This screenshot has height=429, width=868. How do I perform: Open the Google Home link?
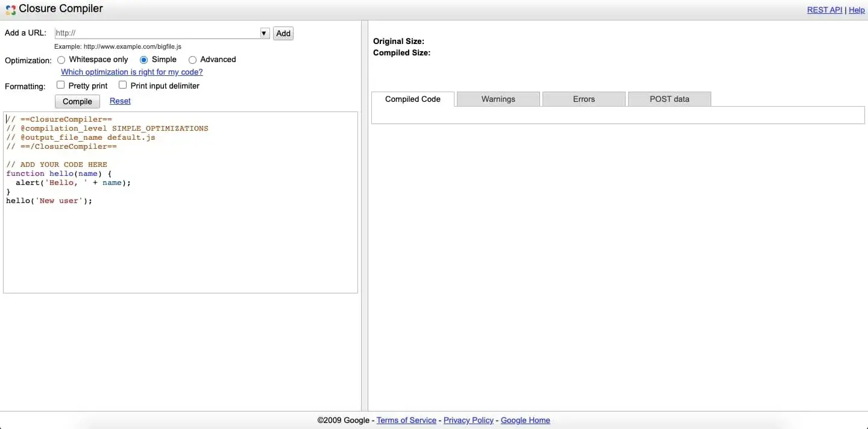click(526, 421)
